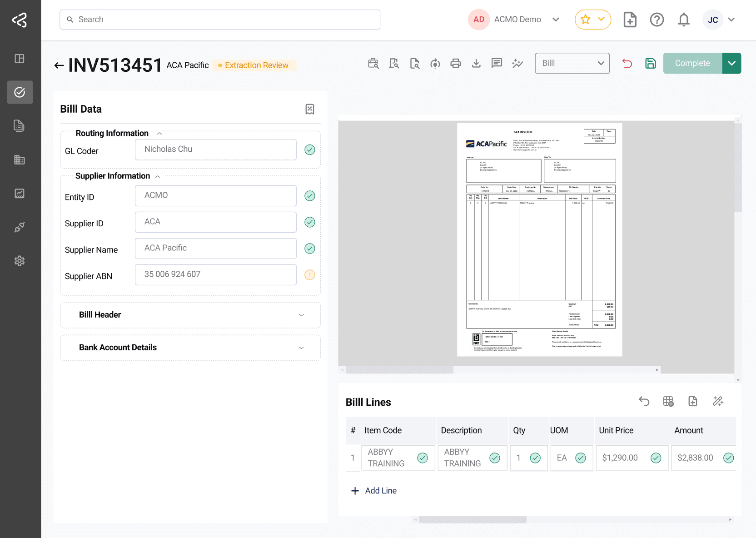Click the Billl Lines horizontal scrollbar
756x538 pixels.
coord(472,519)
